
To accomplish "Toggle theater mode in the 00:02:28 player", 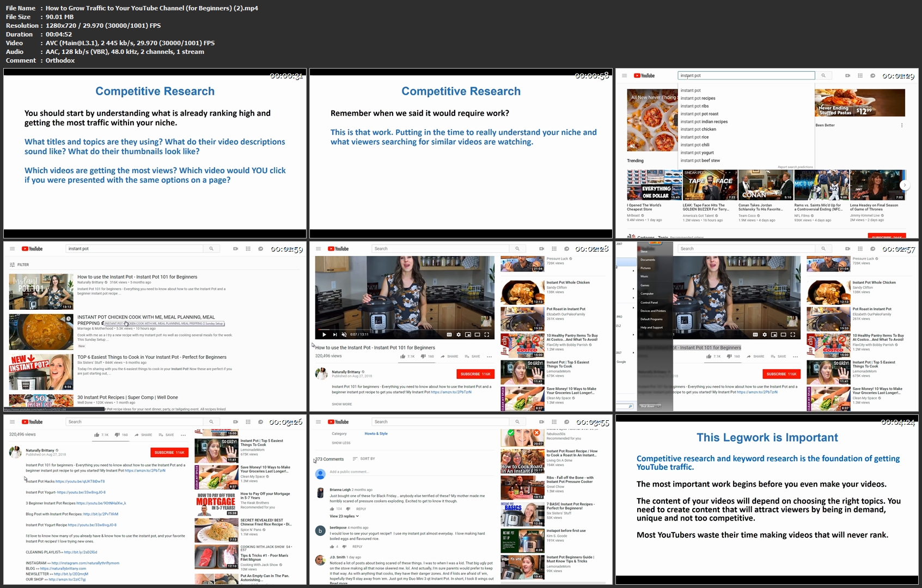I will [x=477, y=334].
